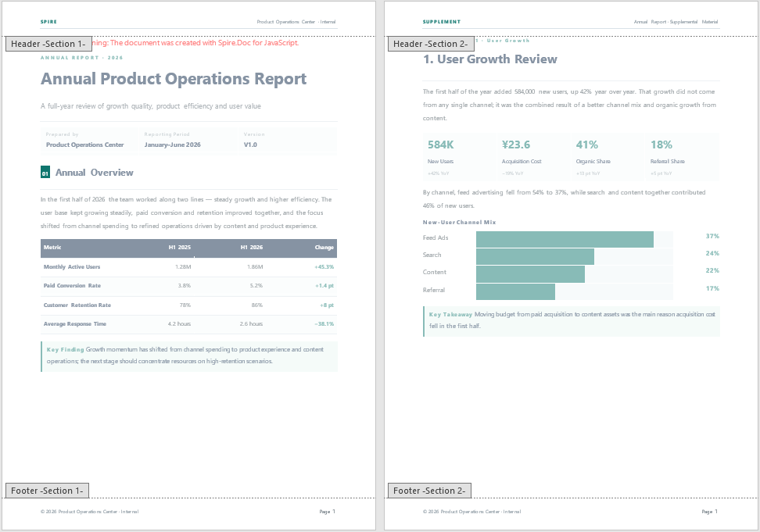Viewport: 760px width, 532px height.
Task: Click the "H1 2025" column header
Action: tap(179, 248)
